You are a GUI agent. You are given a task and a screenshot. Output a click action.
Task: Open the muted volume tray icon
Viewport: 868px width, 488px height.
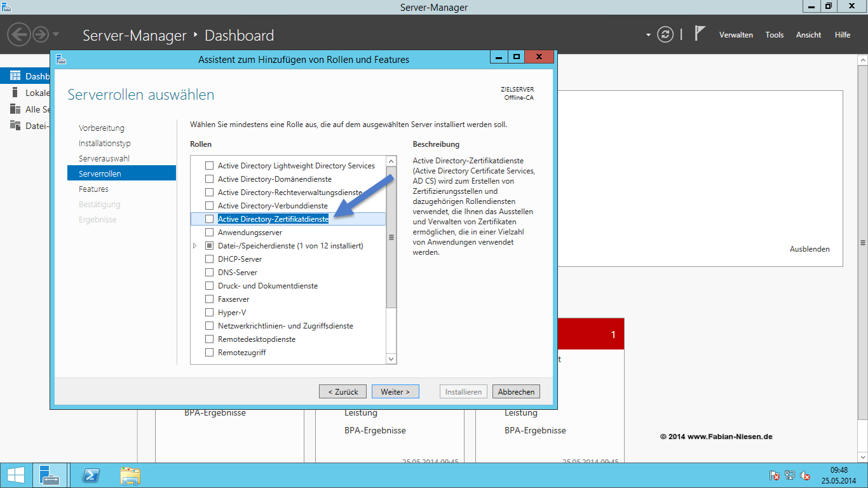pos(805,475)
